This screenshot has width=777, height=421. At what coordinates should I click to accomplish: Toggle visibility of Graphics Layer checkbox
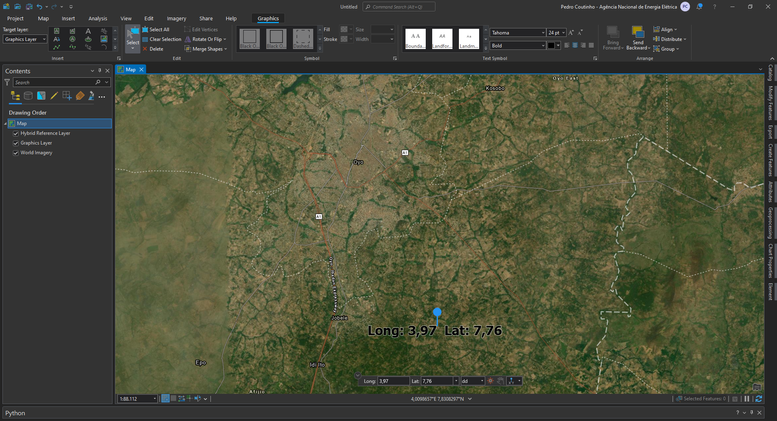(x=16, y=143)
